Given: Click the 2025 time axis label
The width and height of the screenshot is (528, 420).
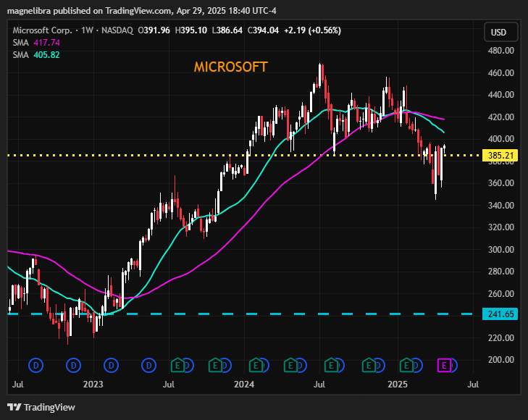Looking at the screenshot, I should pos(398,384).
